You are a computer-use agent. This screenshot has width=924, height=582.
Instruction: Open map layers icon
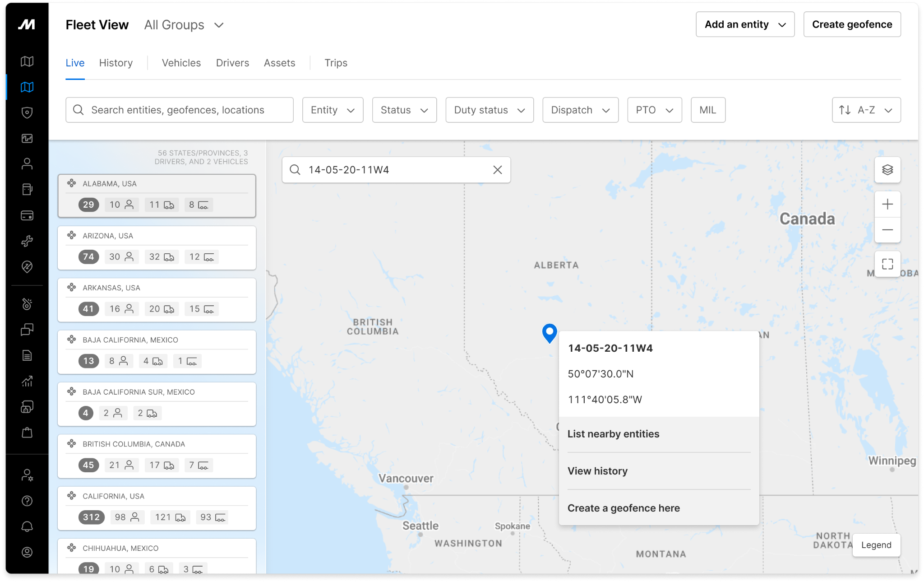coord(887,170)
